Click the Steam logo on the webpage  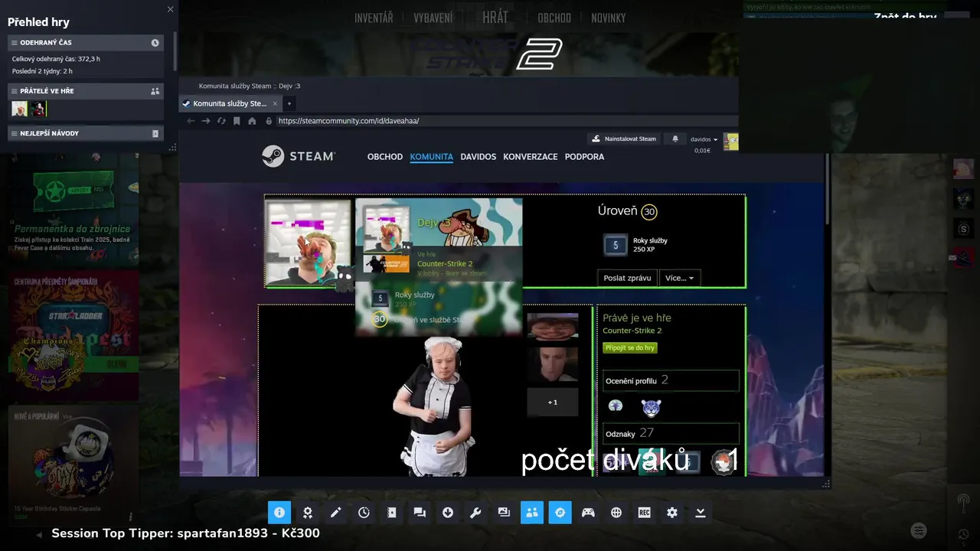click(299, 156)
